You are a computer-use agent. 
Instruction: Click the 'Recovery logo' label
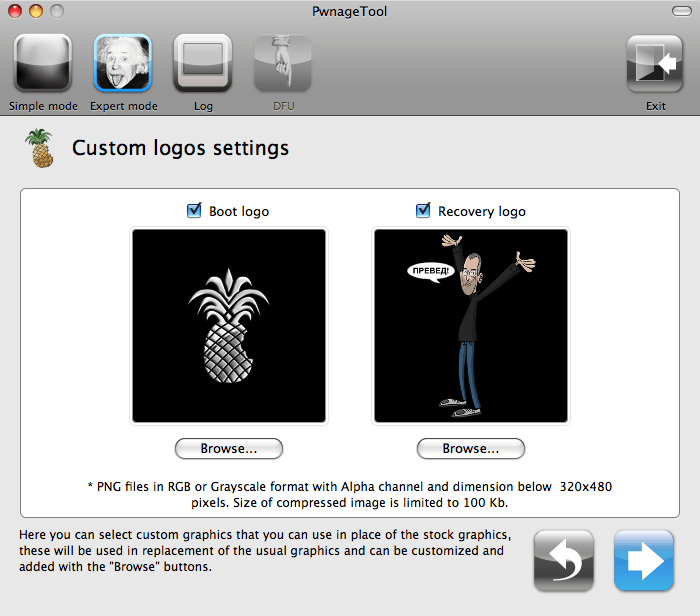coord(482,211)
